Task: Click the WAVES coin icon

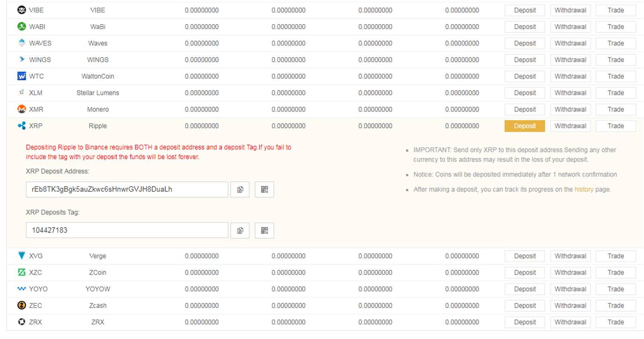Action: click(x=21, y=43)
